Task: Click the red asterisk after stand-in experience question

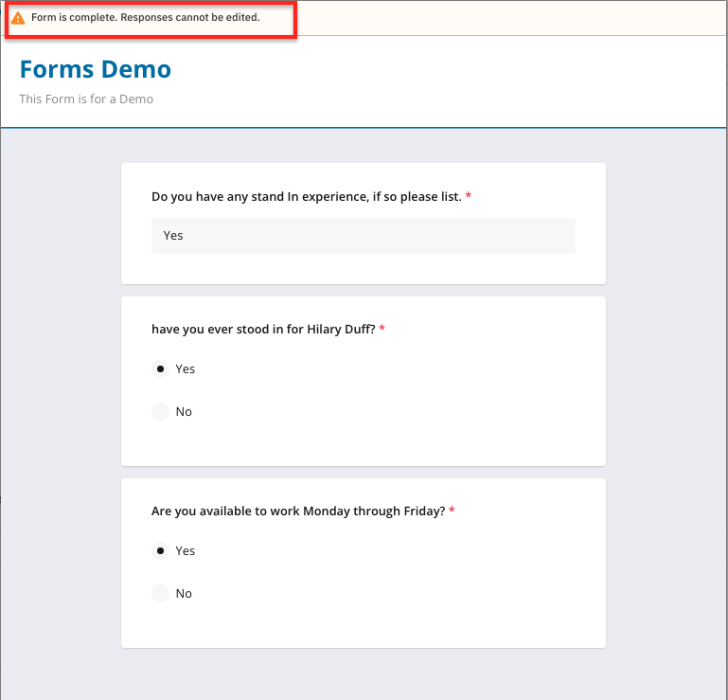Action: click(x=469, y=196)
